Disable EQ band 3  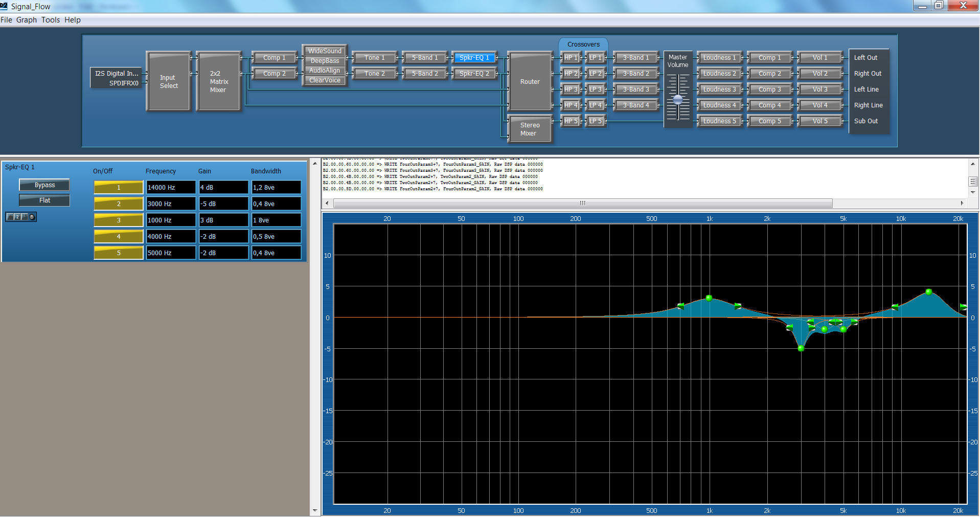pos(119,220)
